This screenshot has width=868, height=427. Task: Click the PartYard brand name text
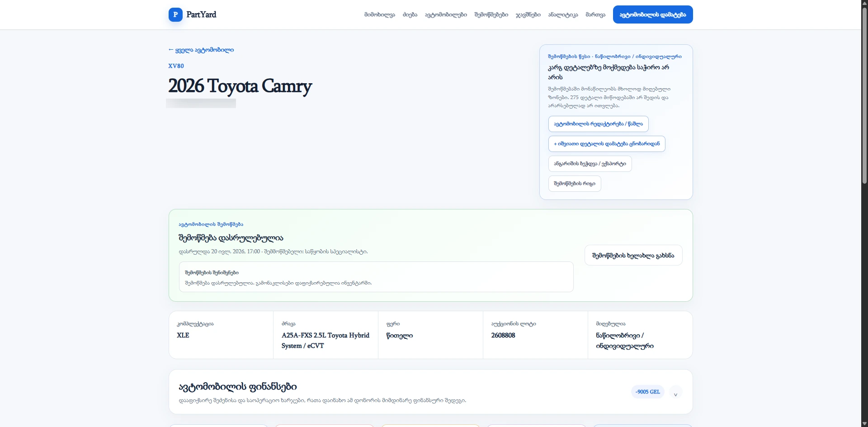tap(201, 14)
